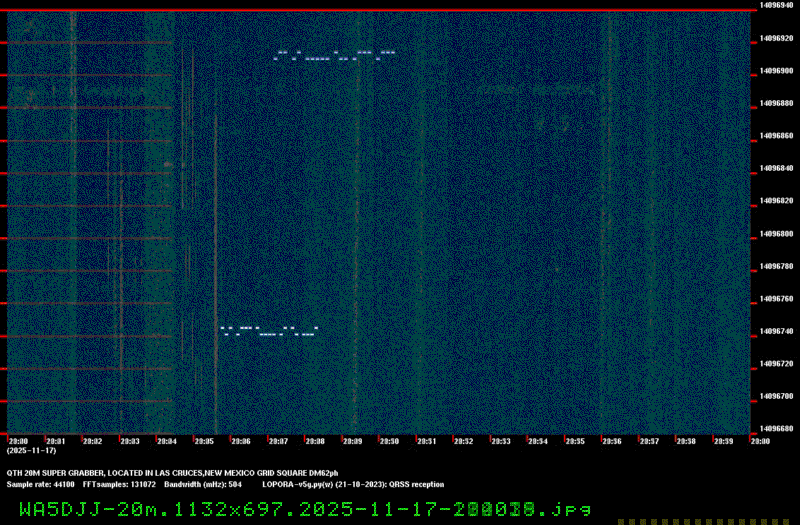Click the QTH 20M SUPER GRABBER description text
Image resolution: width=800 pixels, height=525 pixels.
pos(172,472)
